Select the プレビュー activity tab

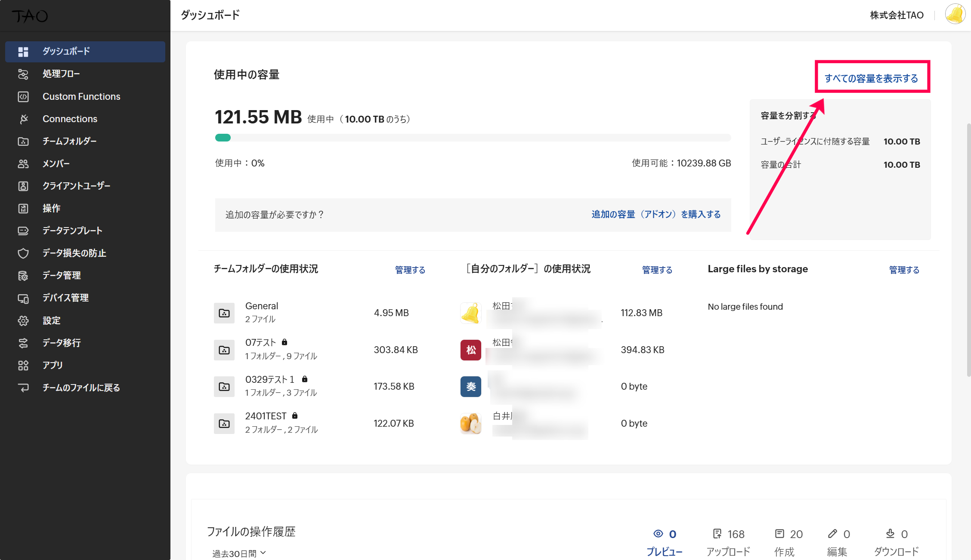coord(664,542)
